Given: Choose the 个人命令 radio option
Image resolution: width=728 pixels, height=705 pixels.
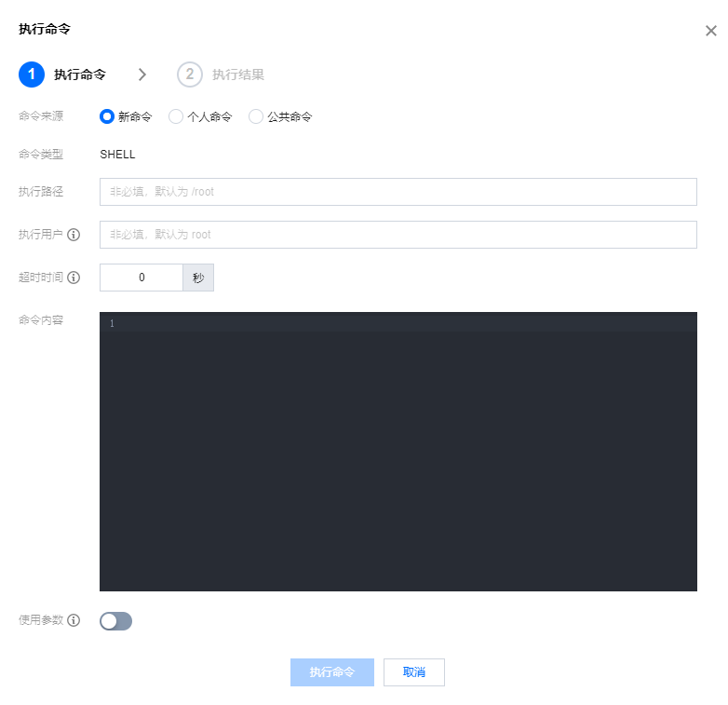Looking at the screenshot, I should tap(176, 116).
